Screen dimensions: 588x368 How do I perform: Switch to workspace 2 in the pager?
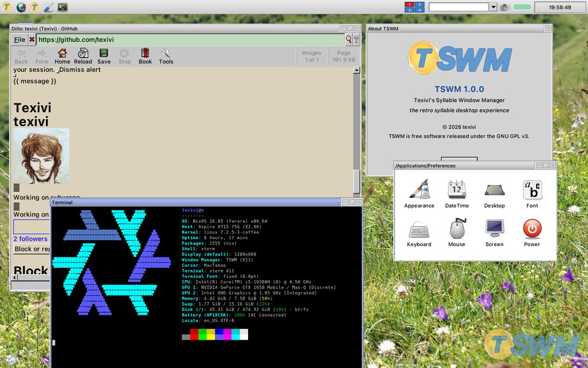click(x=420, y=5)
